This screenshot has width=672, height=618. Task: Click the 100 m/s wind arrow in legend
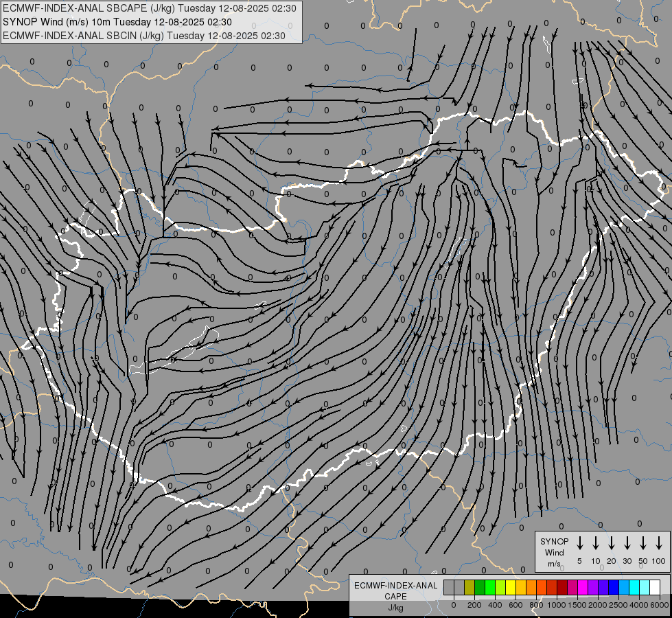point(659,543)
